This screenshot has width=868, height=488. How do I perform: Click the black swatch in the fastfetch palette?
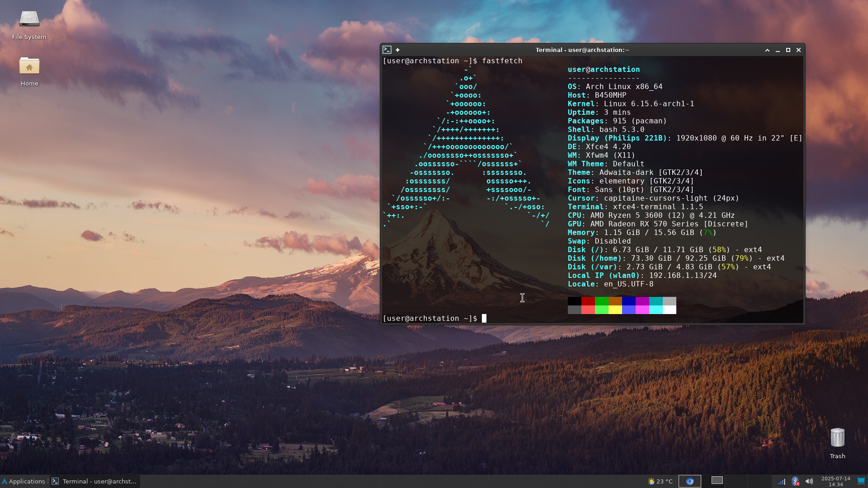(575, 301)
